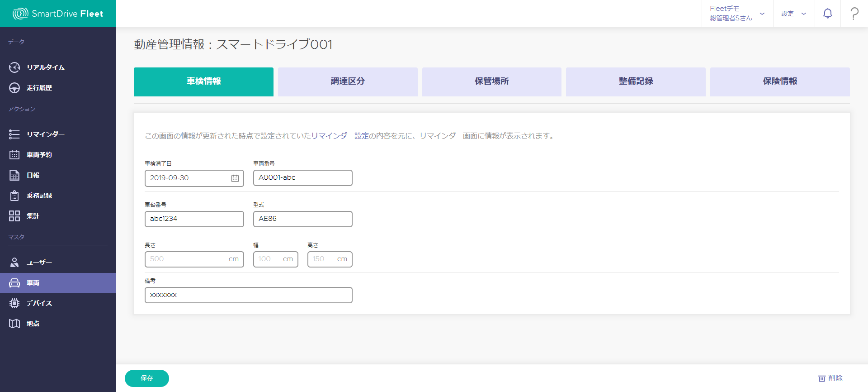The width and height of the screenshot is (868, 392).
Task: Go to 乗務記録 menu label
Action: pos(39,196)
